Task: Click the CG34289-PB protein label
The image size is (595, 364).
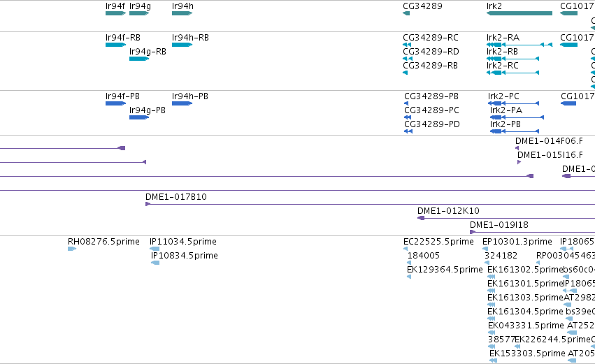Action: click(x=431, y=96)
